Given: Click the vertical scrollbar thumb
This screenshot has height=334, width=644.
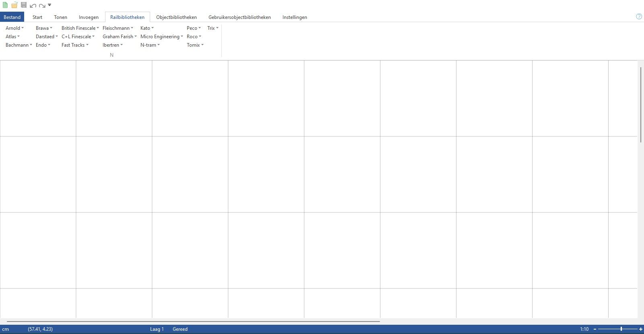Looking at the screenshot, I should click(x=640, y=105).
